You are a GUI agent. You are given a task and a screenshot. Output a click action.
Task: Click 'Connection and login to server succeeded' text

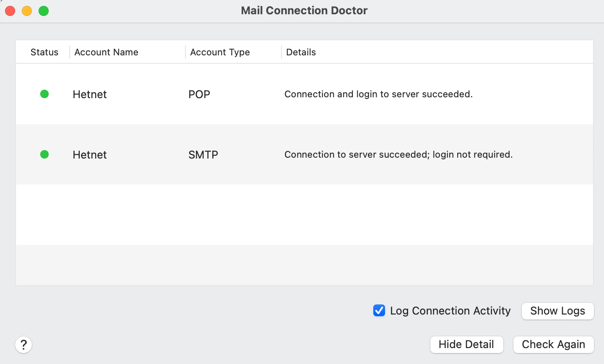(378, 94)
